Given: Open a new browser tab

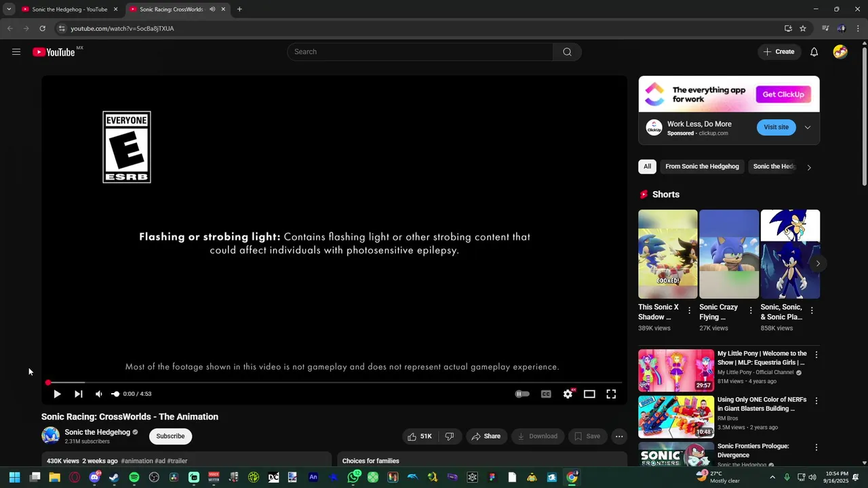Looking at the screenshot, I should click(x=239, y=9).
